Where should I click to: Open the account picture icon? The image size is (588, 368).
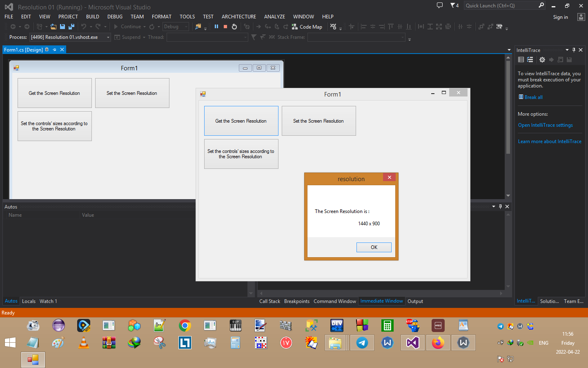pos(581,17)
